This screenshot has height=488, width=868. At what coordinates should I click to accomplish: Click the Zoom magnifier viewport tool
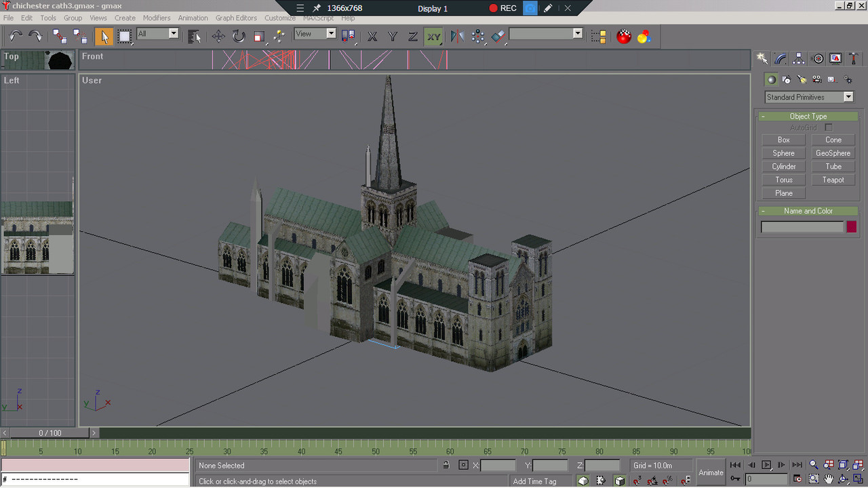[x=814, y=465]
